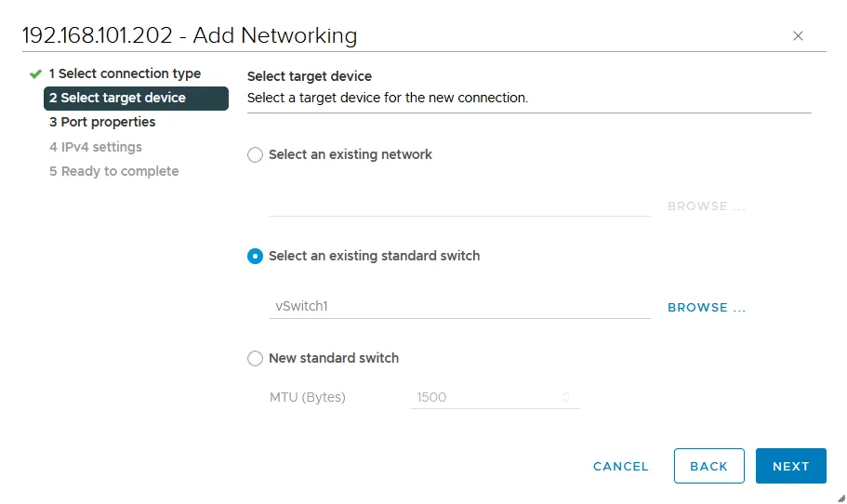Click the vSwitch1 text field

459,306
